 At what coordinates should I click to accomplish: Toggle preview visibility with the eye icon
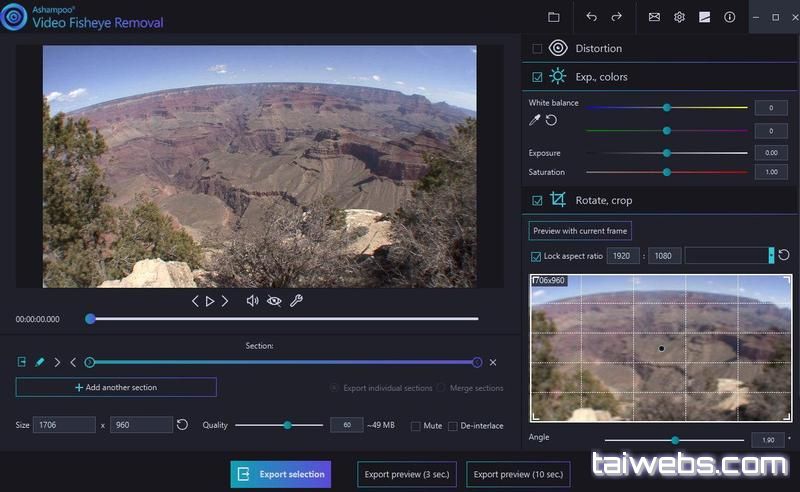[273, 301]
